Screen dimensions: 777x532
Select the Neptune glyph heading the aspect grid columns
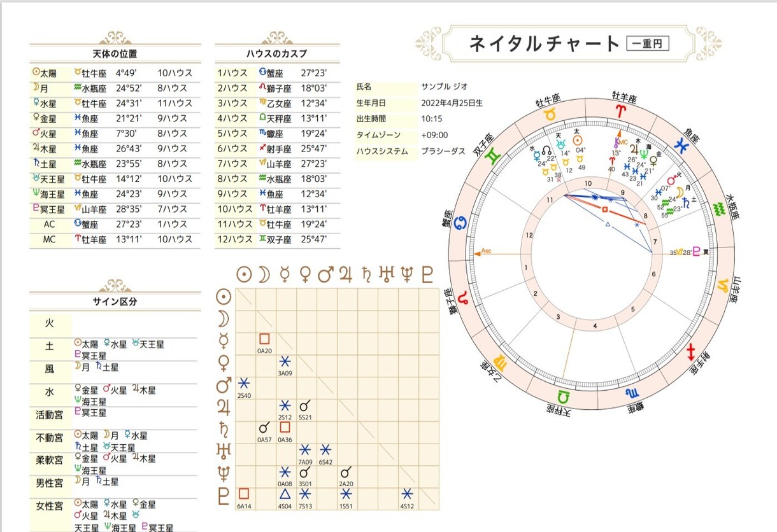[x=407, y=274]
